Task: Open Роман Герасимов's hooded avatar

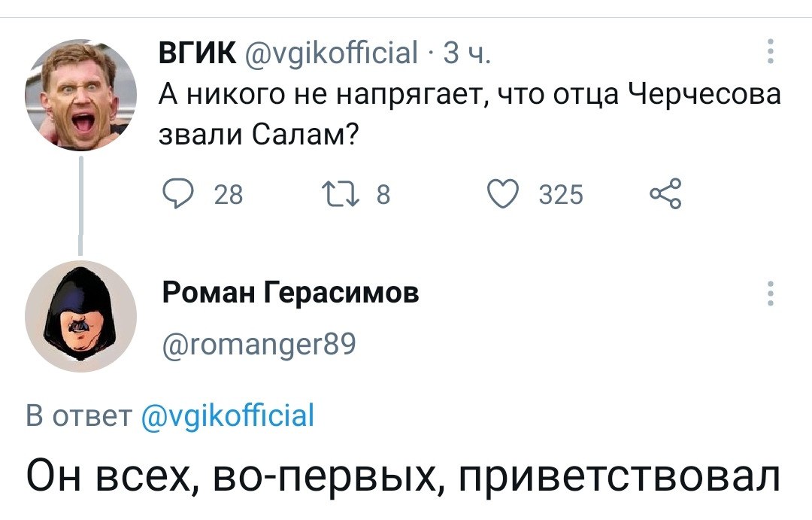Action: [x=81, y=316]
